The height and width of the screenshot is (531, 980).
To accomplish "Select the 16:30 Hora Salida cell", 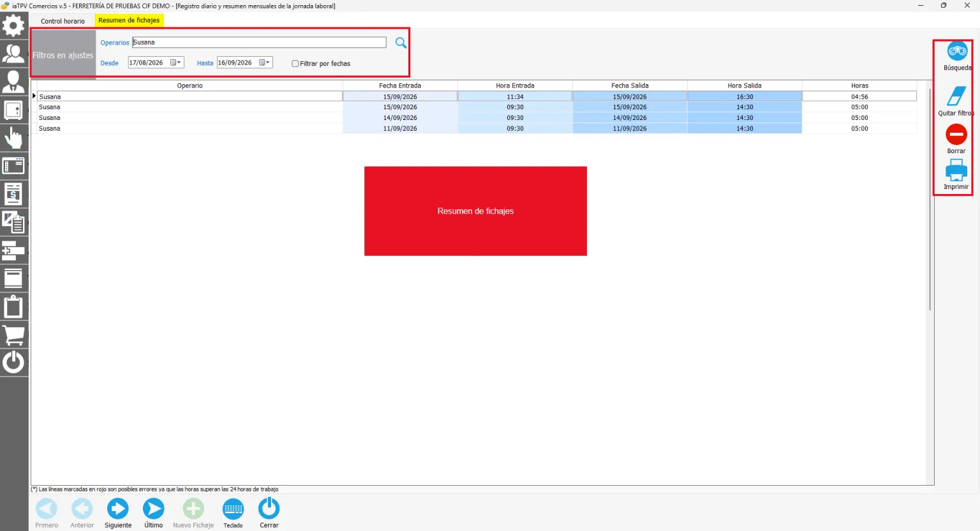I will coord(745,97).
